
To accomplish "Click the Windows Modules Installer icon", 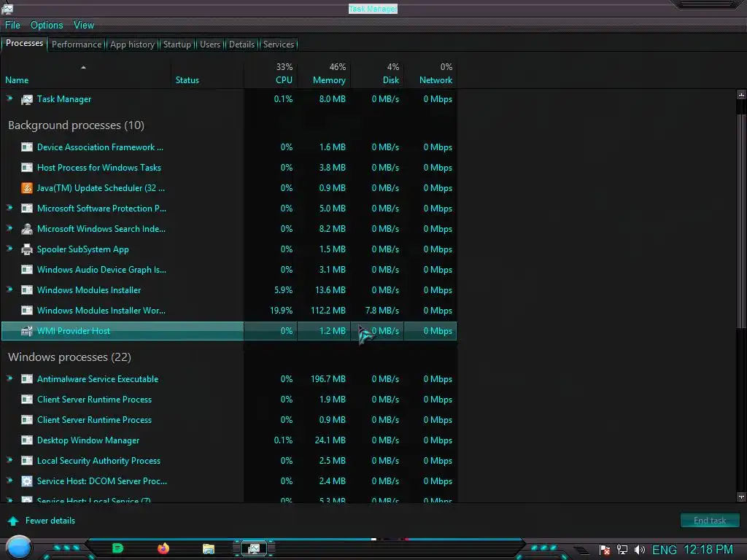I will [x=27, y=290].
